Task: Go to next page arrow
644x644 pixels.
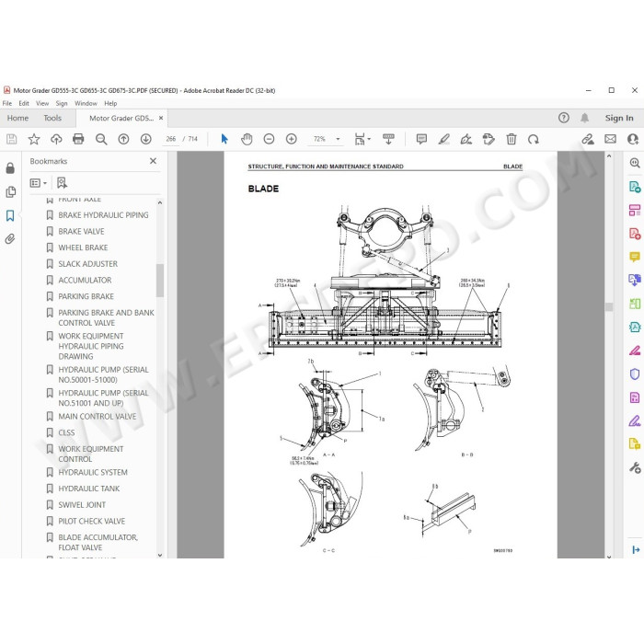Action: coord(145,139)
